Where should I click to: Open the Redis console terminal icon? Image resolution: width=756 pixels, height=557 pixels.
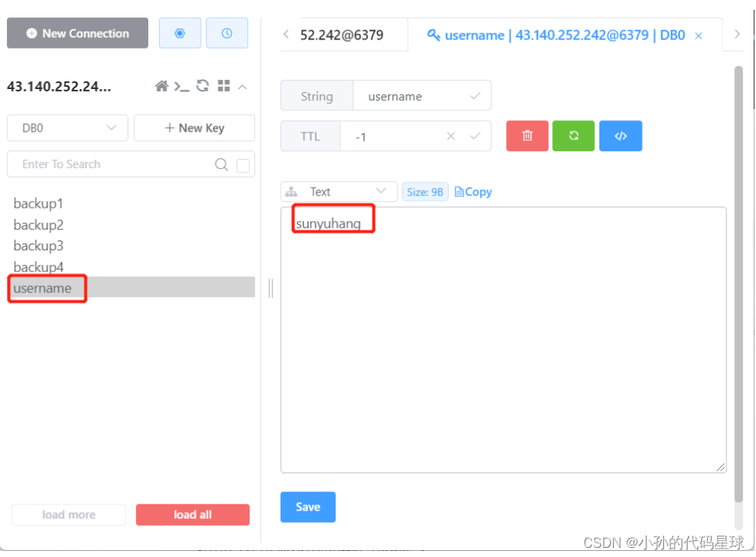click(x=182, y=87)
